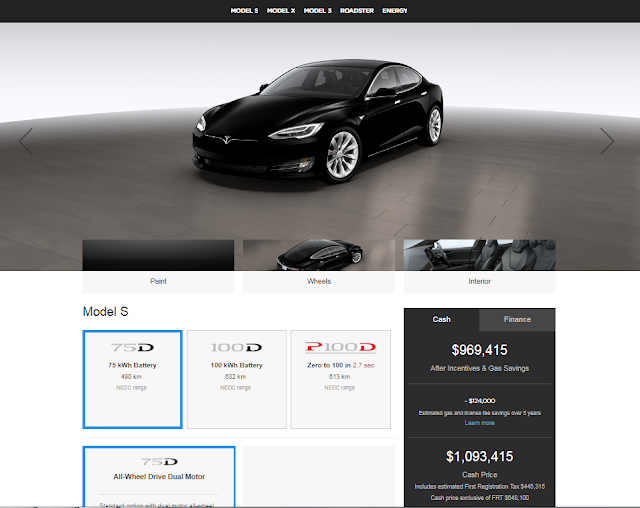Select the Paint thumbnail
Viewport: 640px width, 508px height.
[x=158, y=266]
